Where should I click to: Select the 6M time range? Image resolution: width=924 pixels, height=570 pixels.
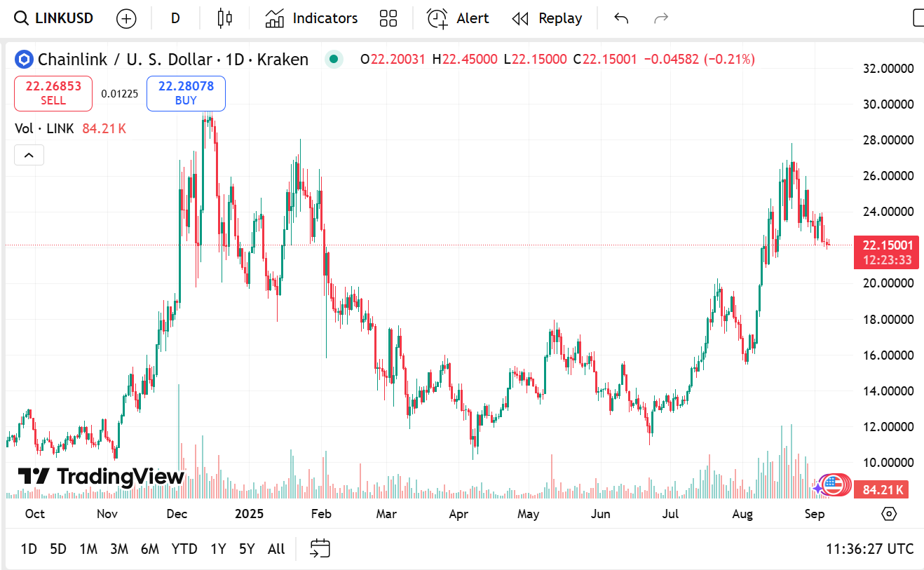(150, 549)
